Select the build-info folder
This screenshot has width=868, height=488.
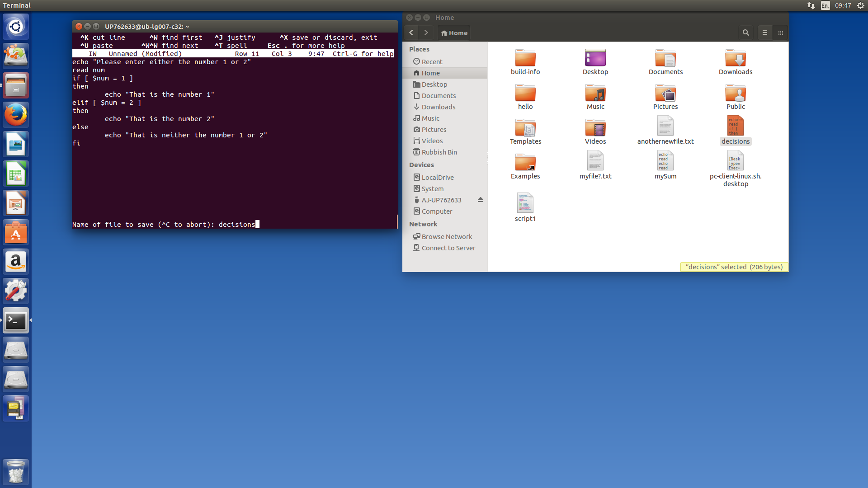click(x=525, y=62)
